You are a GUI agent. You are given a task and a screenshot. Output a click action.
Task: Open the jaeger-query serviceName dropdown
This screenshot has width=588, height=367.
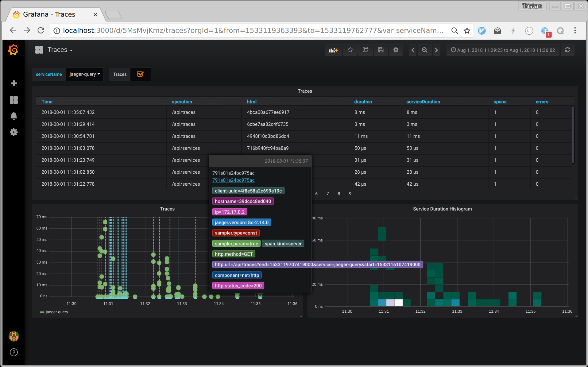coord(85,74)
